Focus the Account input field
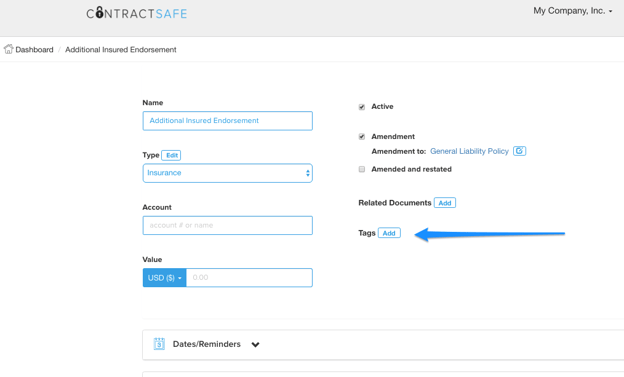624x377 pixels. point(228,225)
